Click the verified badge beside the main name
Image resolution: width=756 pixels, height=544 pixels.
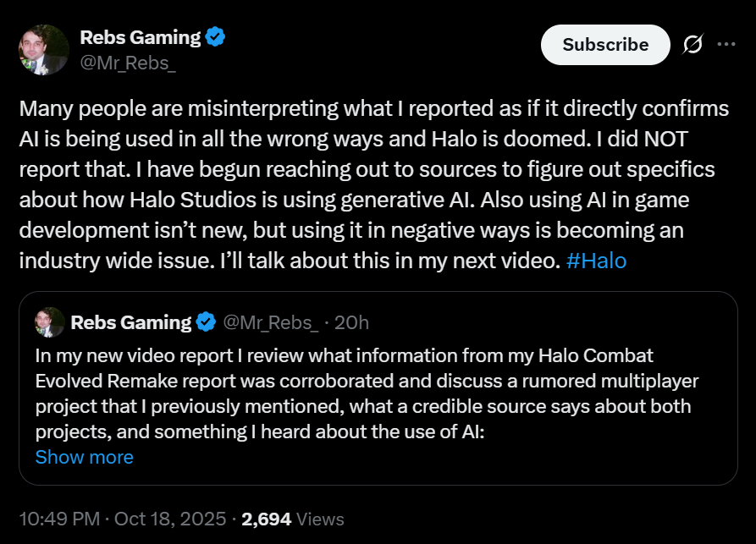tap(216, 37)
